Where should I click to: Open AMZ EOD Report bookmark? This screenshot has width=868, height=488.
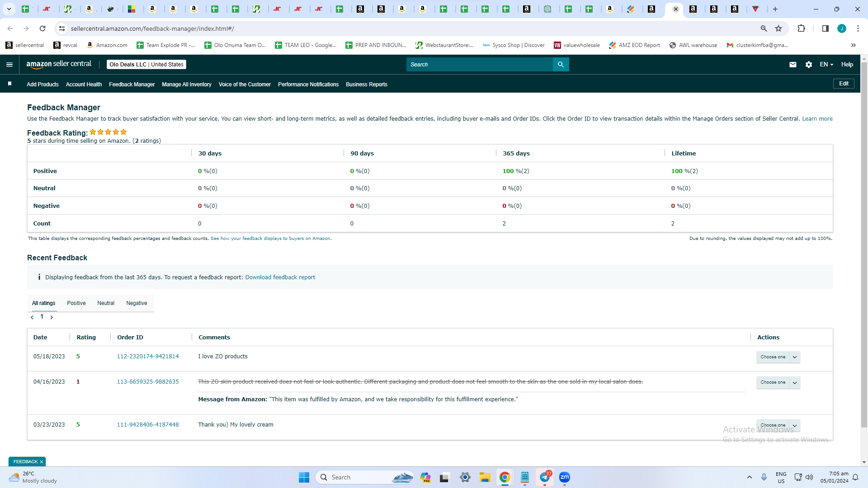click(634, 45)
